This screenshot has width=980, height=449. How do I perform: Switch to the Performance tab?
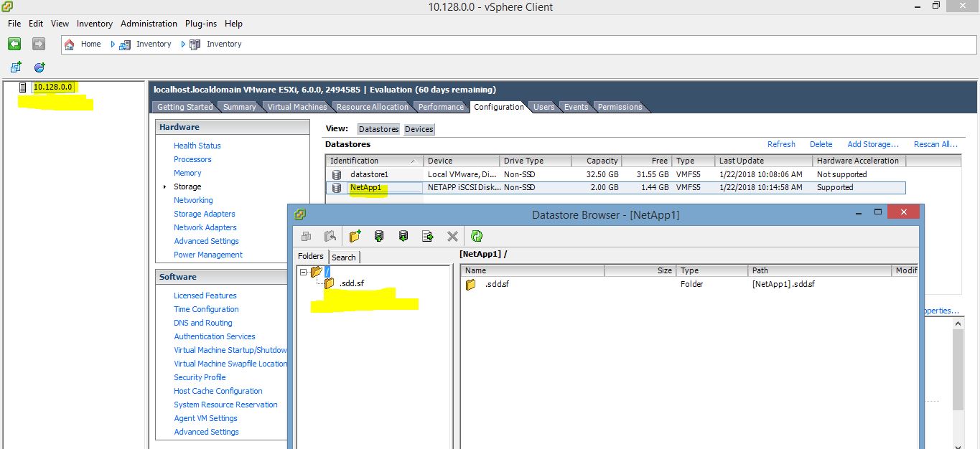[441, 107]
